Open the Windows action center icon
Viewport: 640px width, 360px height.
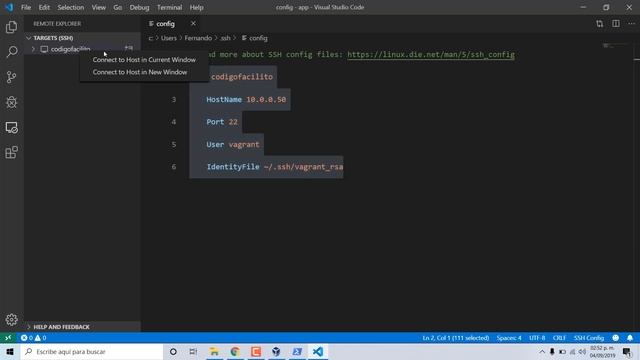628,351
